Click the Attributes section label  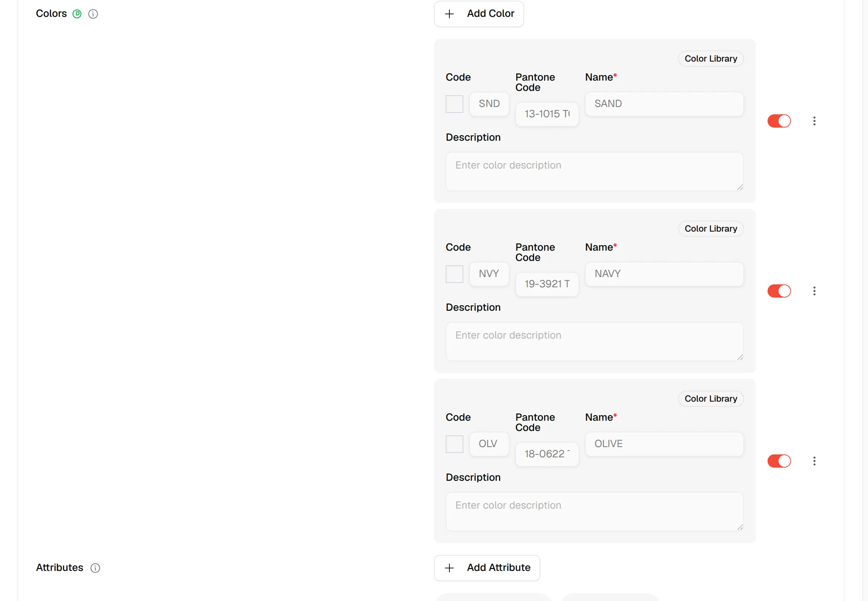(59, 568)
